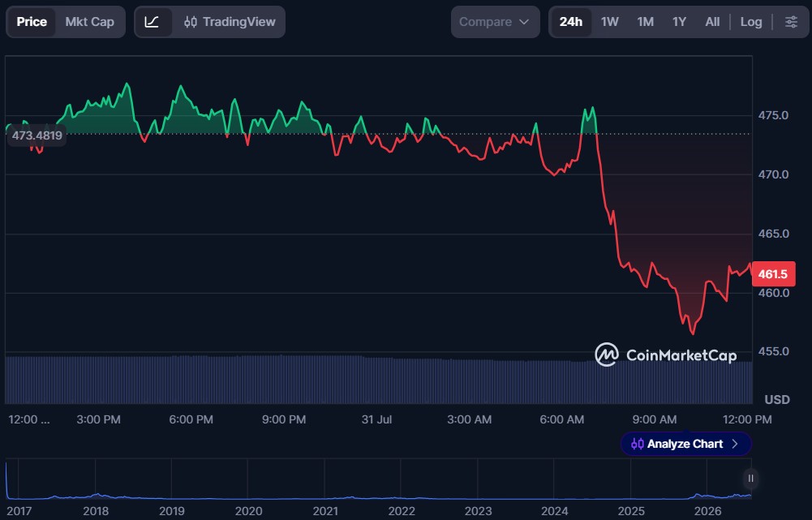This screenshot has height=520, width=812.
Task: Expand the Compare dropdown
Action: (x=495, y=22)
